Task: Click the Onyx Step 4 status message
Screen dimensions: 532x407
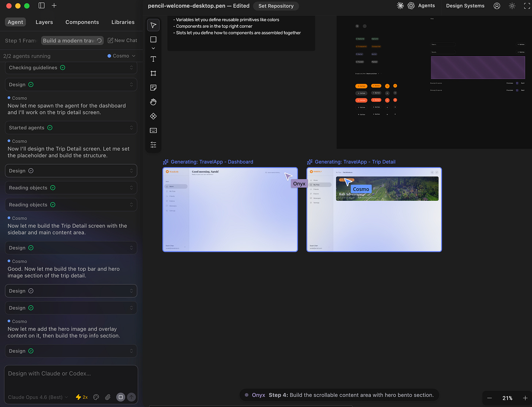Action: [339, 395]
